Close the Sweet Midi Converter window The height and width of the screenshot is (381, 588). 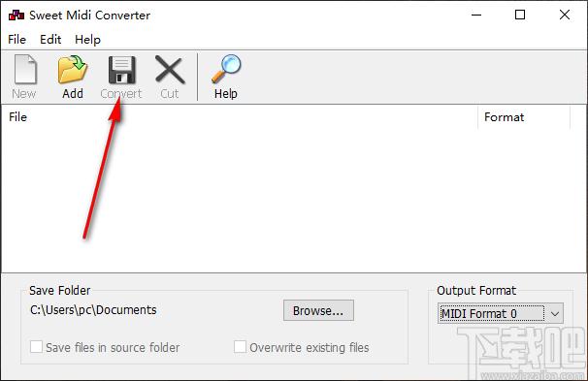[x=565, y=15]
